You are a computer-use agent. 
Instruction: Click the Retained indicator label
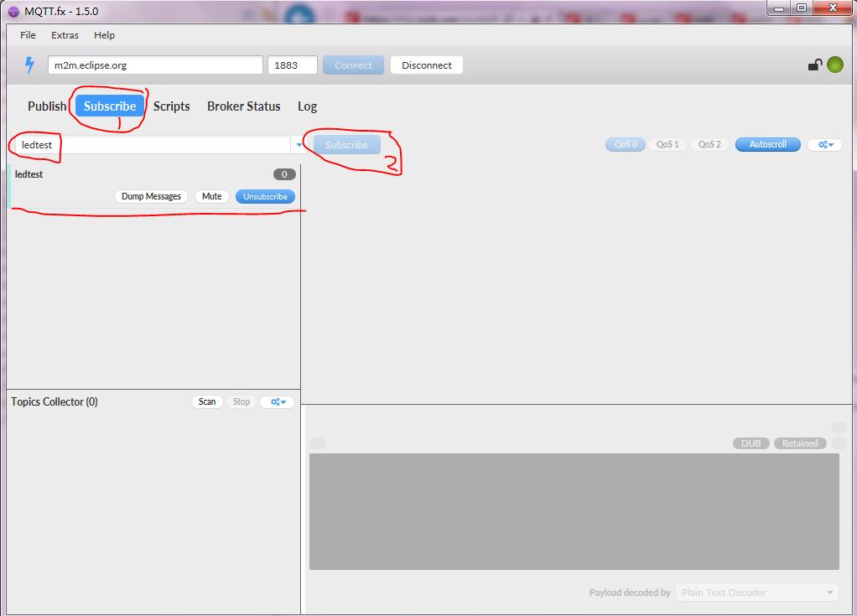[x=800, y=443]
